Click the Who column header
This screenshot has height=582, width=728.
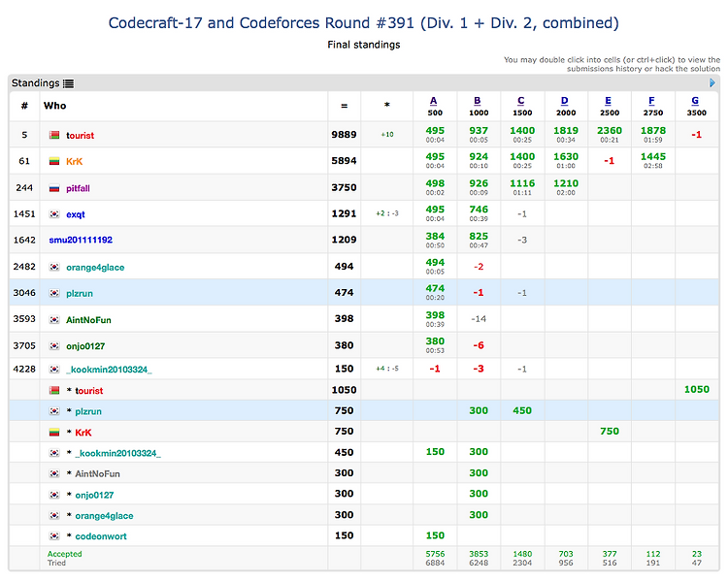click(54, 106)
